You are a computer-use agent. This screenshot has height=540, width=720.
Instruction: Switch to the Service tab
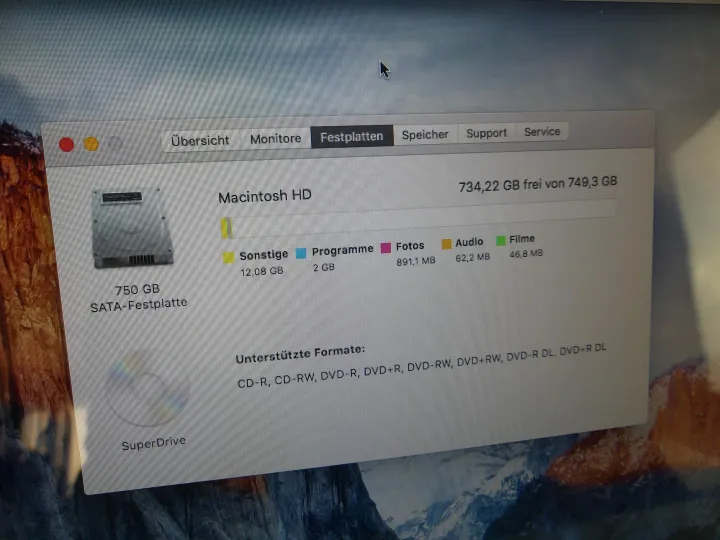click(542, 132)
